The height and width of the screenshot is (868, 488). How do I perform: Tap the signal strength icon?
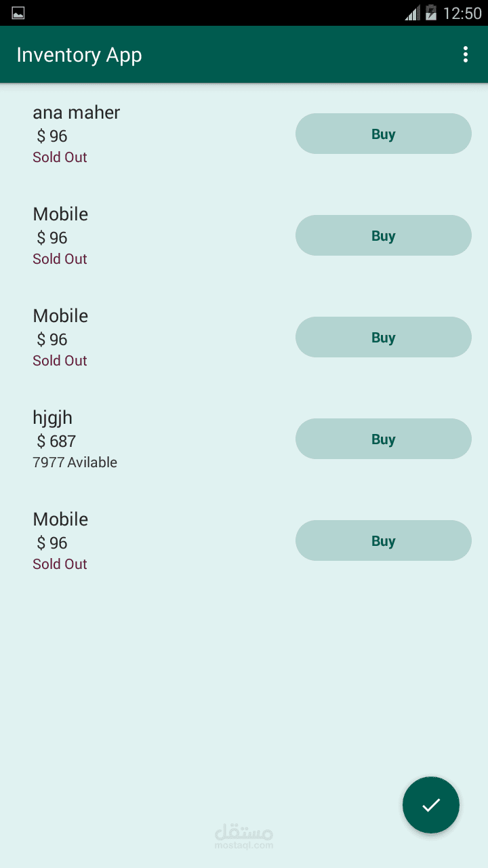point(412,13)
